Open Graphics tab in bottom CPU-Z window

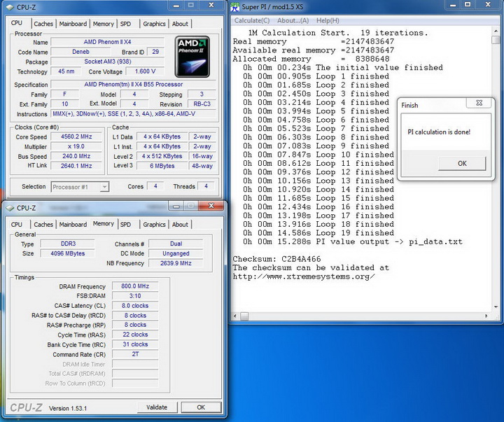tap(154, 225)
